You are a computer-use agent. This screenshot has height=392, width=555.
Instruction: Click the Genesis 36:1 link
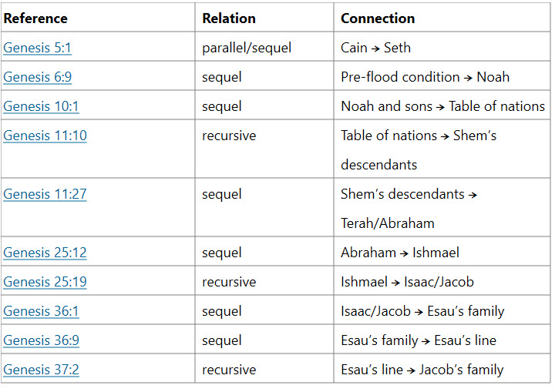(41, 311)
